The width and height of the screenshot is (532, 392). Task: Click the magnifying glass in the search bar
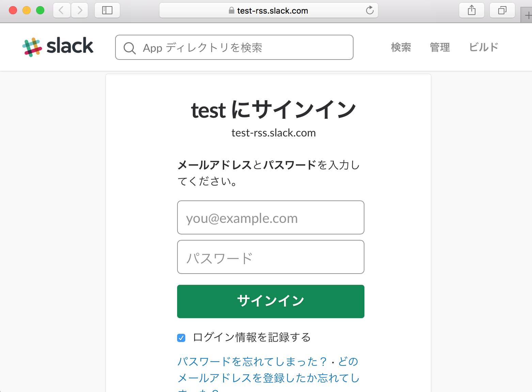(129, 48)
